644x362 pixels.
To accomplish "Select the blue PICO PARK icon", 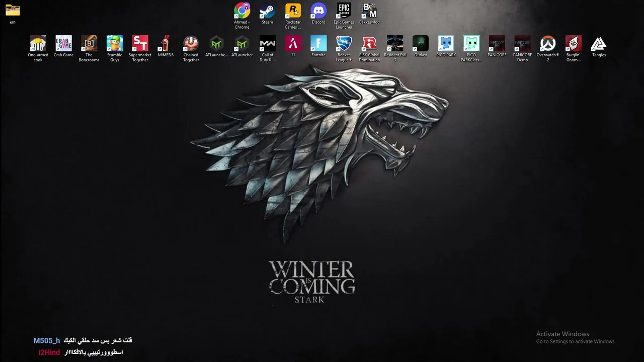I will point(446,43).
